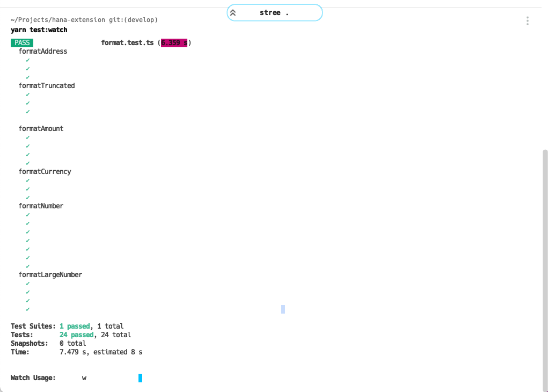This screenshot has width=548, height=392.
Task: Click the last checkmark under formatAmount
Action: (x=27, y=163)
